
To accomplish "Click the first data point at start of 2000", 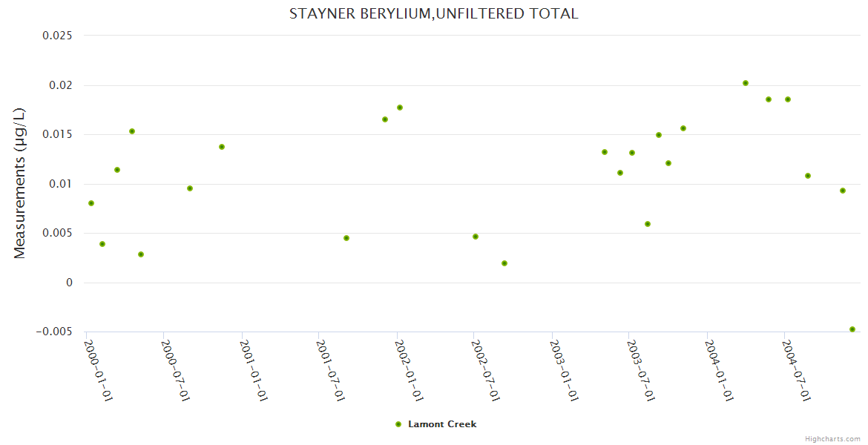I will (x=91, y=203).
